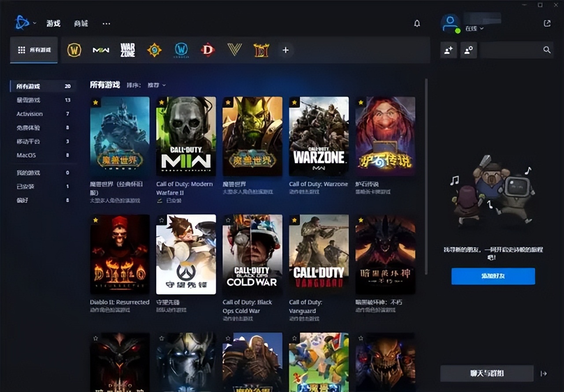Click the blue 添加好友 button
The image size is (564, 392).
coord(493,276)
